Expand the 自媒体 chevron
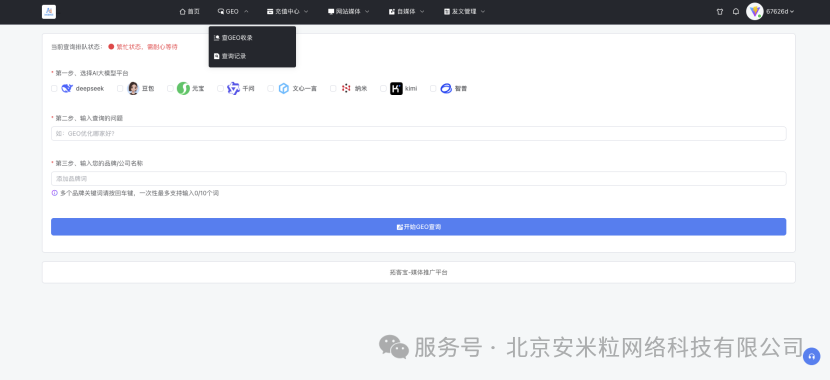Viewport: 830px width, 380px height. coord(422,12)
